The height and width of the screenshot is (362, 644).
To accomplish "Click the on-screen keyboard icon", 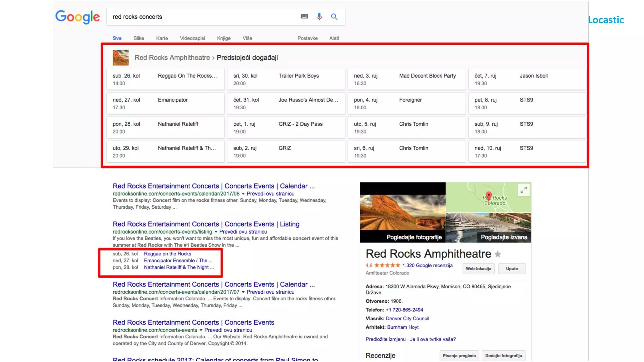I will coord(304,17).
